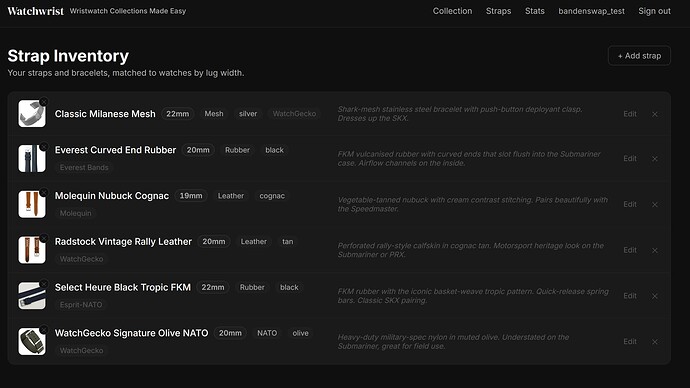690x388 pixels.
Task: Open the Everest Curved End Rubber thumbnail
Action: [32, 159]
